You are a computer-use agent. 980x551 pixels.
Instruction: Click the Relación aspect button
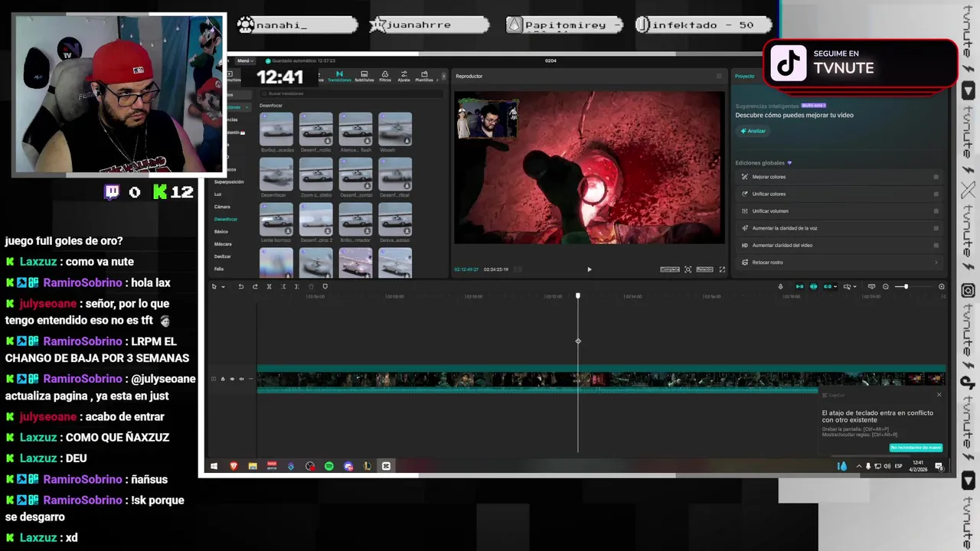pos(704,269)
